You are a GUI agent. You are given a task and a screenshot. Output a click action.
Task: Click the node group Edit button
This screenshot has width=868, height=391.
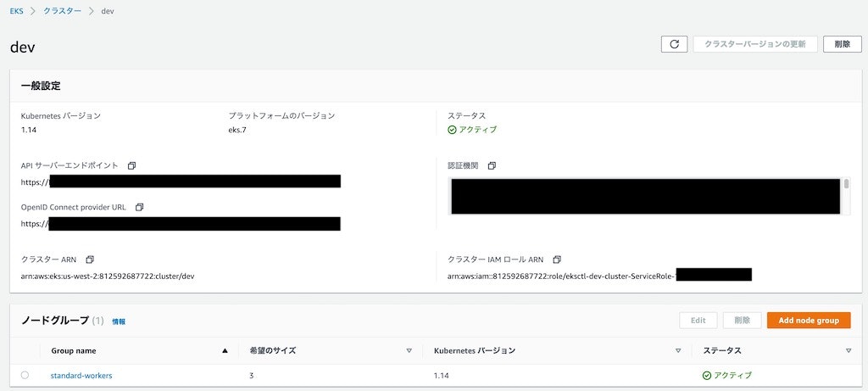point(698,320)
